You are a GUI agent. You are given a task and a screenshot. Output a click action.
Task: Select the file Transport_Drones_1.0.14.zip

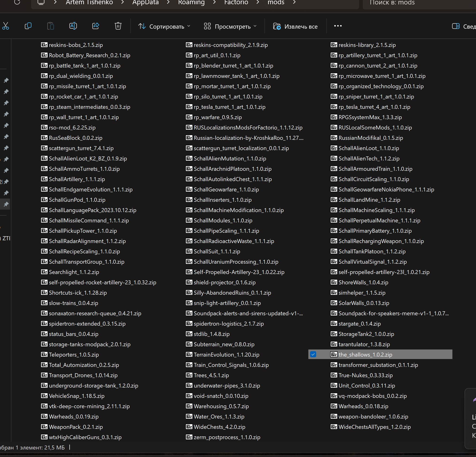(x=83, y=375)
